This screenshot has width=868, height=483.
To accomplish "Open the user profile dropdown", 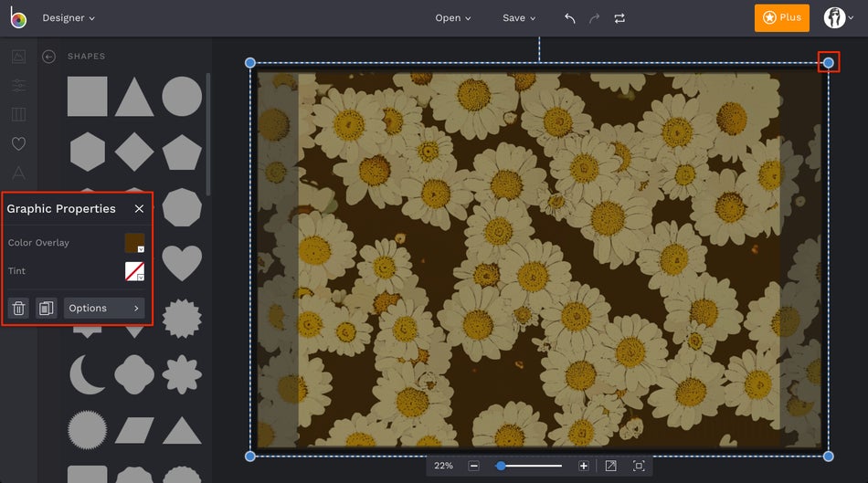I will (839, 18).
